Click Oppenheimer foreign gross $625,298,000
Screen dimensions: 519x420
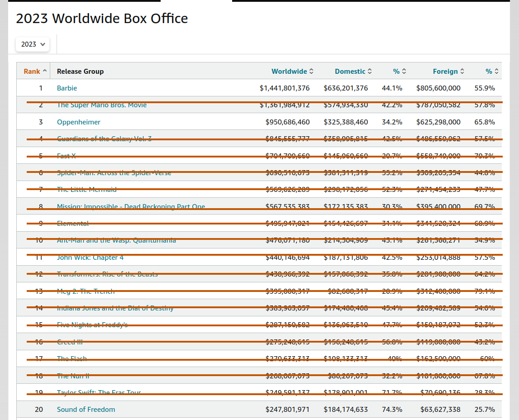(438, 122)
